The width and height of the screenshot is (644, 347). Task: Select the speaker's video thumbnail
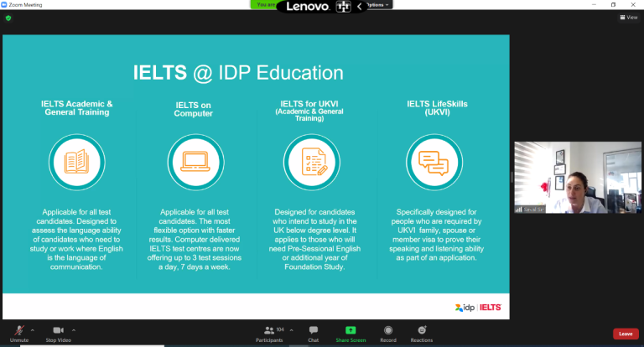point(578,178)
